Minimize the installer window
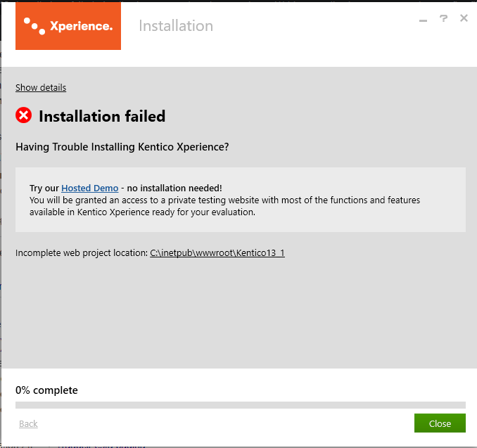 point(423,20)
